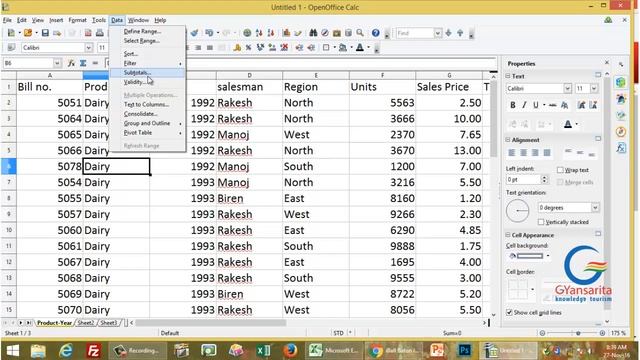
Task: Open FileZilla from the Windows taskbar
Action: [93, 351]
